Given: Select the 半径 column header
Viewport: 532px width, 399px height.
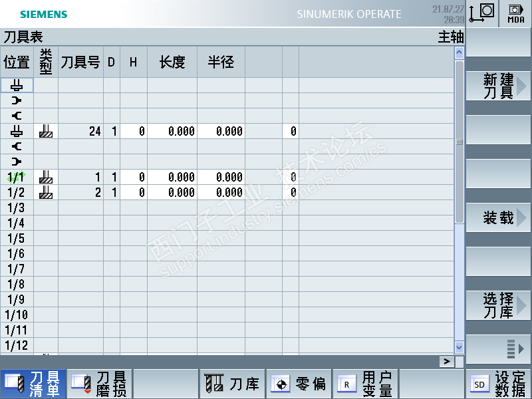Looking at the screenshot, I should (221, 62).
